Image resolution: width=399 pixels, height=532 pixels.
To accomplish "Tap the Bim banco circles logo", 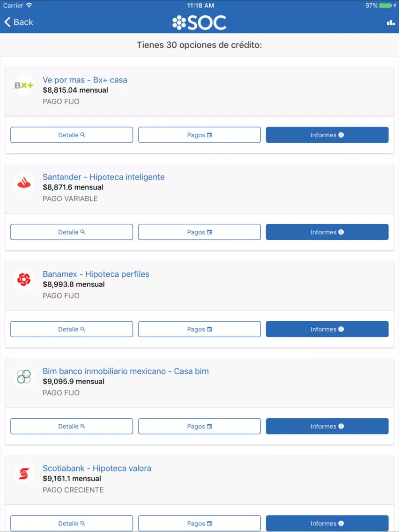I will pos(24,377).
